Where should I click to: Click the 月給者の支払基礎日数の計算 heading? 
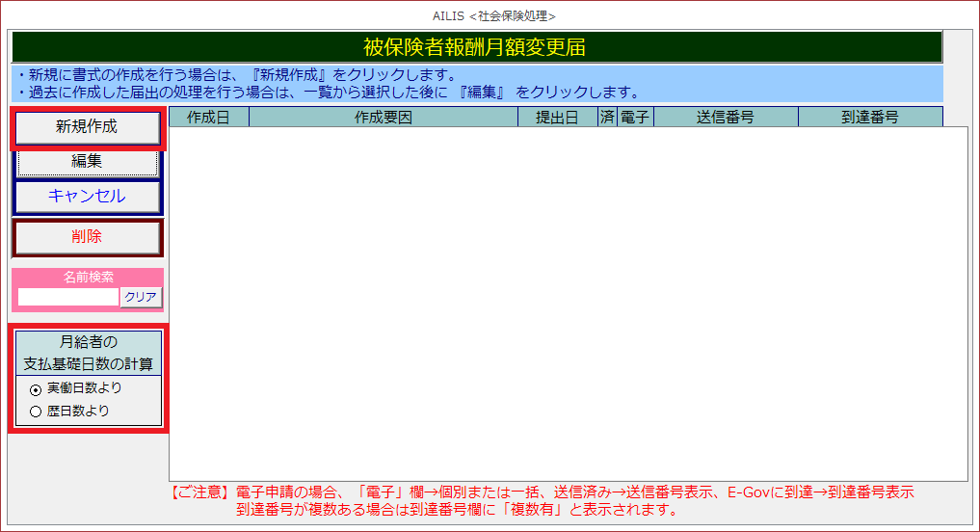[x=88, y=353]
